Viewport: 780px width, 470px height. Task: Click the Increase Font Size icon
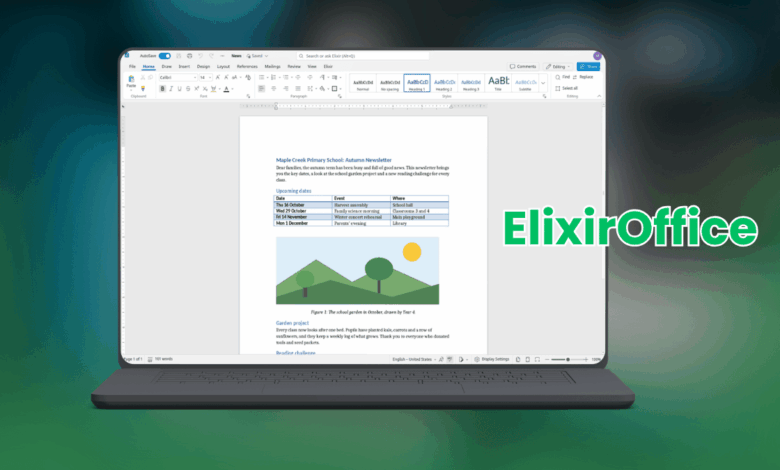pyautogui.click(x=217, y=78)
